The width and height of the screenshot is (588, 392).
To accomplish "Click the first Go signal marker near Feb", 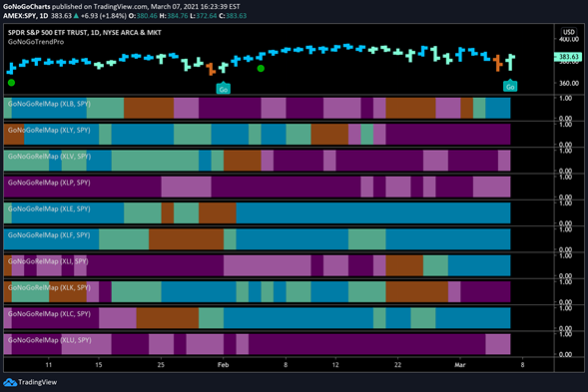I will pos(224,89).
